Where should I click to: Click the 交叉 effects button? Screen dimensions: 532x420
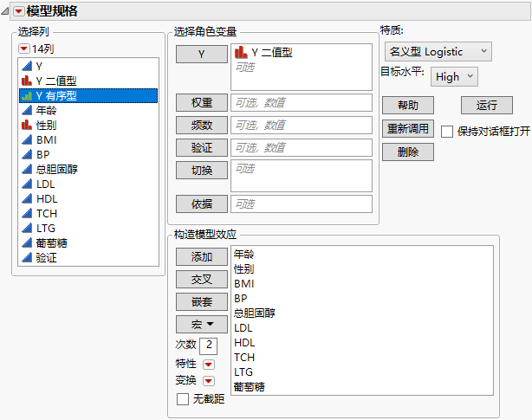[202, 280]
